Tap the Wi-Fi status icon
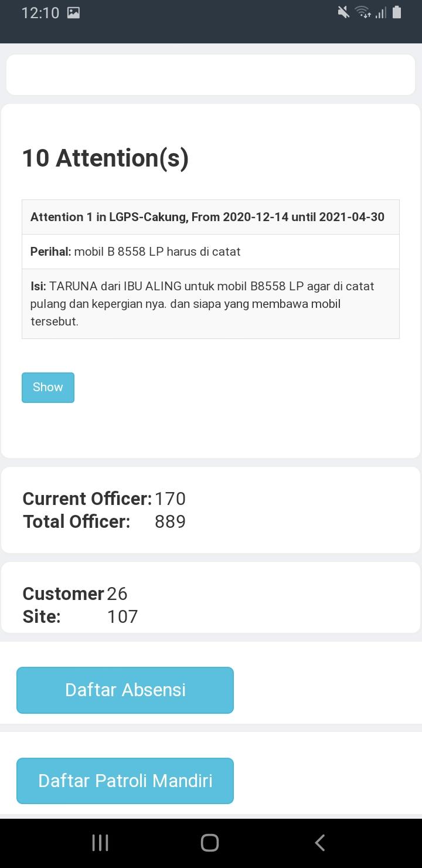Viewport: 422px width, 868px height. (363, 12)
